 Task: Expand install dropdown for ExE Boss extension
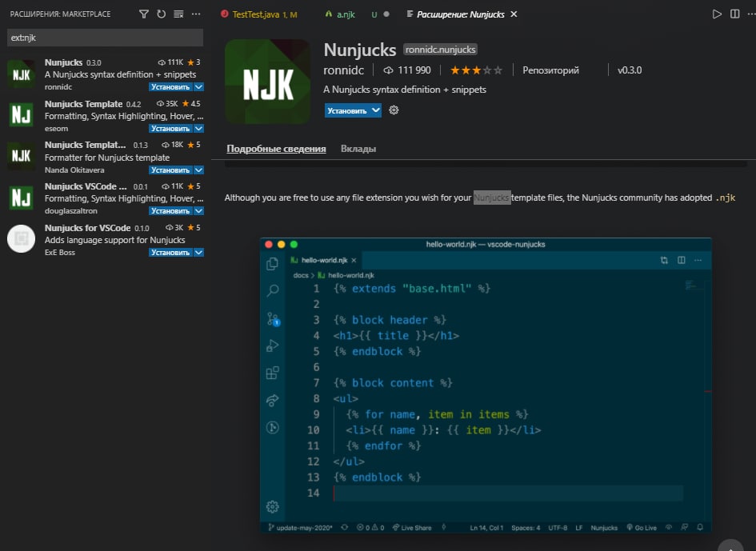point(198,253)
